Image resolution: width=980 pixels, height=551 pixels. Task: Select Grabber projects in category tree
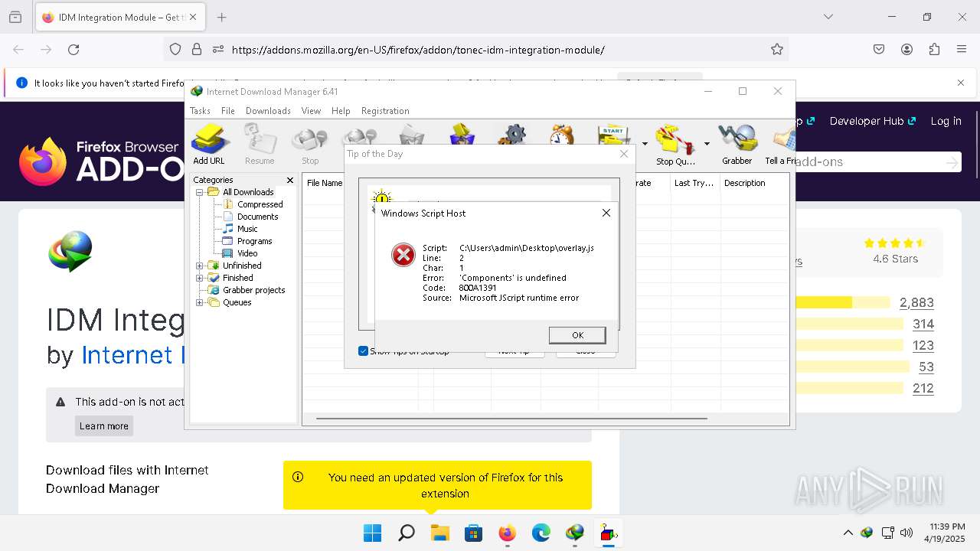pyautogui.click(x=253, y=290)
